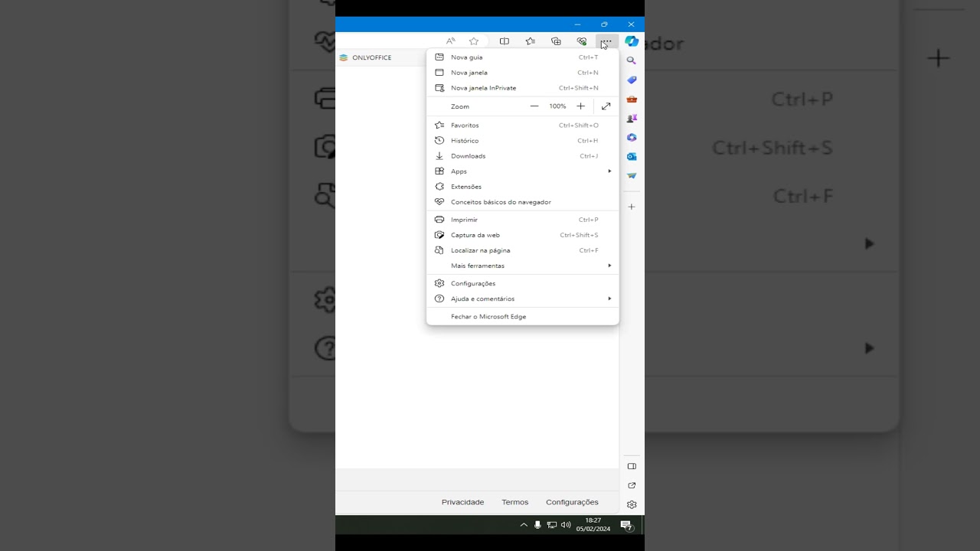Click the three-dots Settings and more button
980x551 pixels.
click(x=606, y=41)
